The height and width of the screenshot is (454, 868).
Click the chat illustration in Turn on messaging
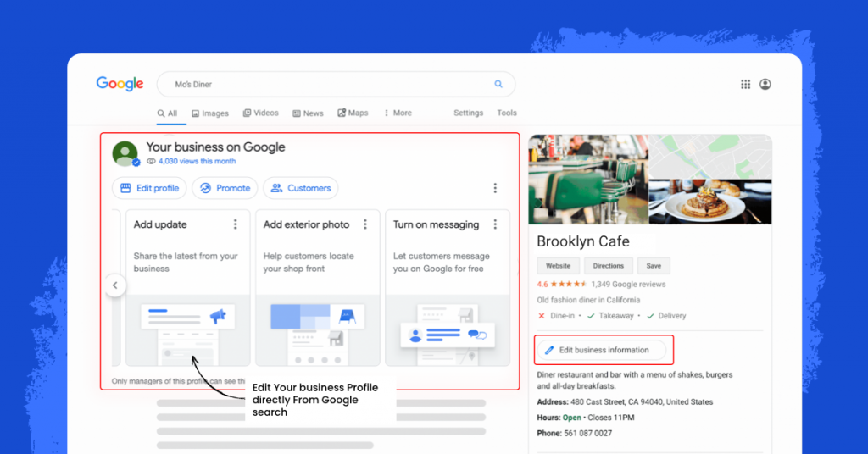477,335
